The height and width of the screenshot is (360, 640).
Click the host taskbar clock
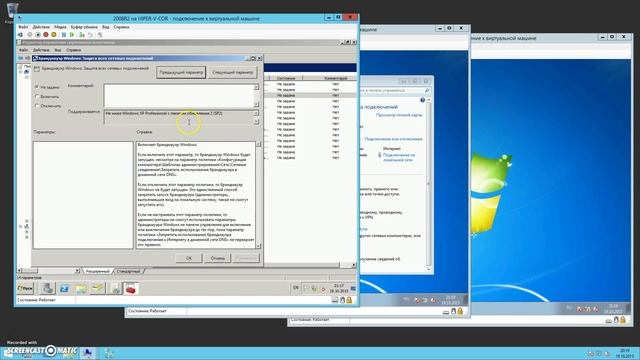coord(624,353)
